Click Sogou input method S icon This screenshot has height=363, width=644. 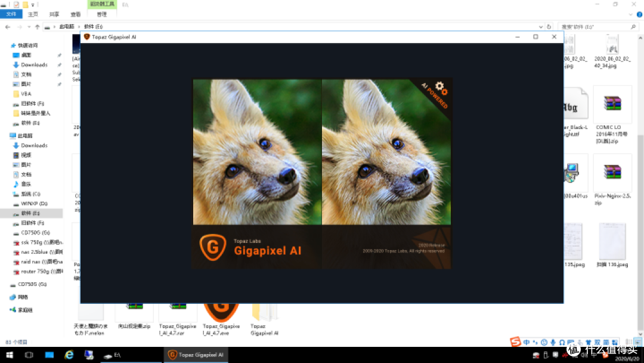(x=515, y=342)
